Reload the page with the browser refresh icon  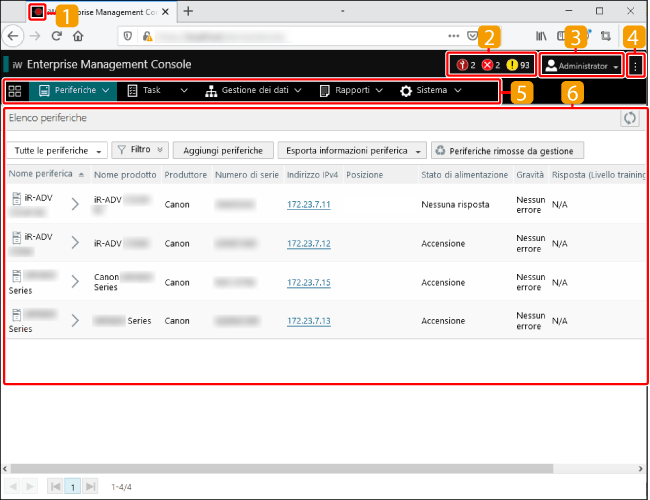click(56, 35)
